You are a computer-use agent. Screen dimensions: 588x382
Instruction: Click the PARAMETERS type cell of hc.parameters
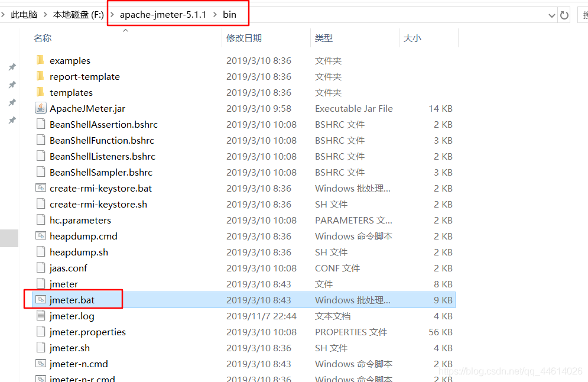click(353, 220)
